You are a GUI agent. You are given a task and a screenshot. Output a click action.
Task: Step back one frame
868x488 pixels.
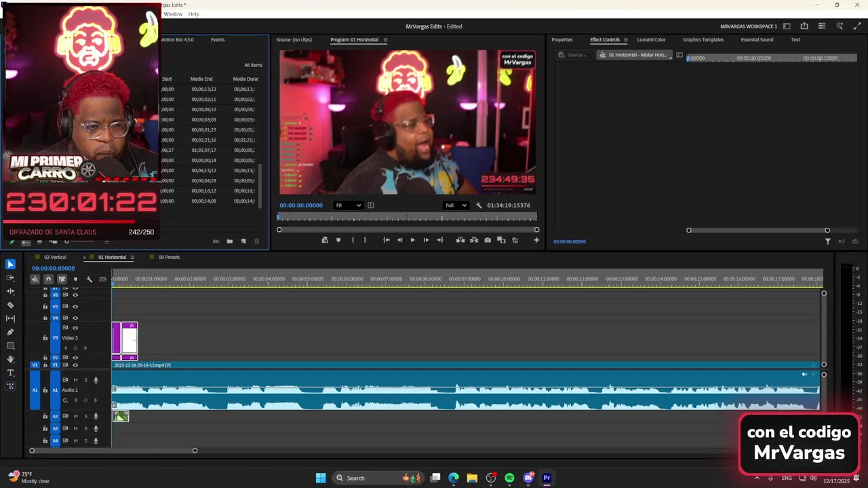(x=399, y=240)
